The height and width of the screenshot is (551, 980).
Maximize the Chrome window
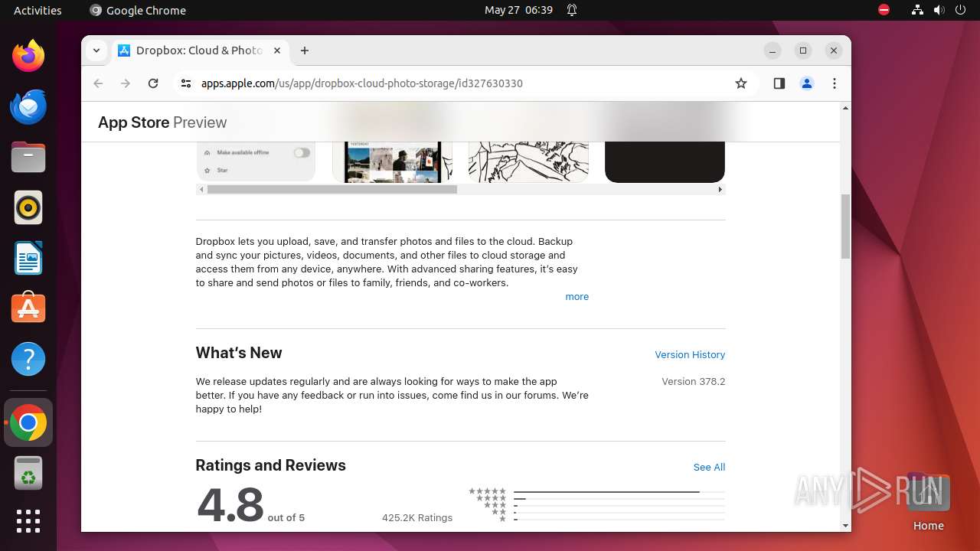[x=803, y=51]
